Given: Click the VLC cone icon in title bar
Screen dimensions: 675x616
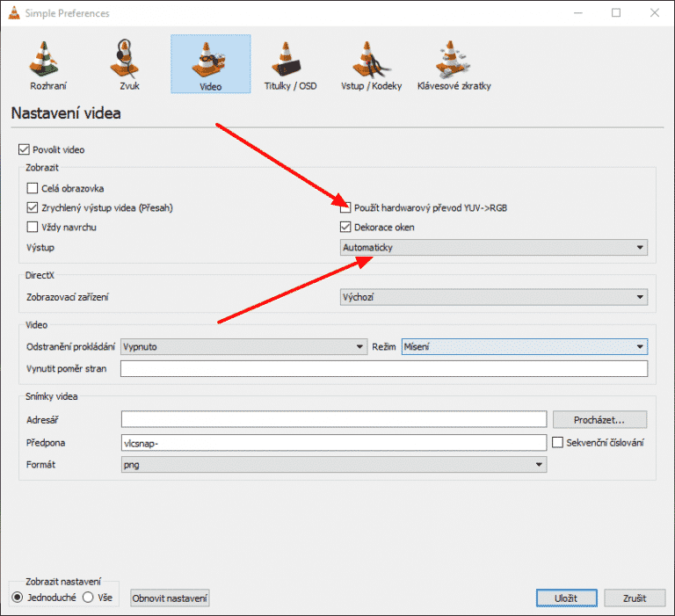Looking at the screenshot, I should (x=12, y=12).
